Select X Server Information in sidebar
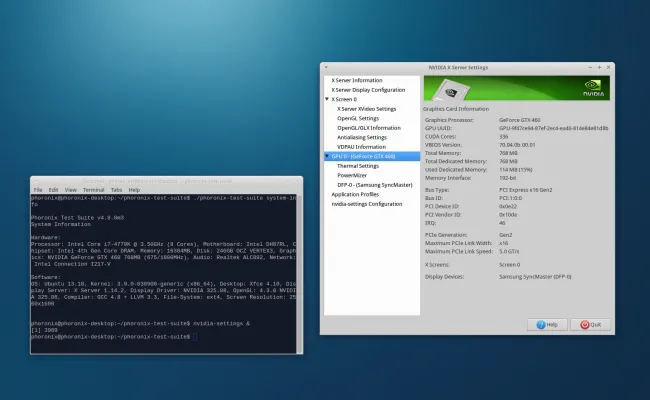This screenshot has width=650, height=400. click(x=357, y=79)
